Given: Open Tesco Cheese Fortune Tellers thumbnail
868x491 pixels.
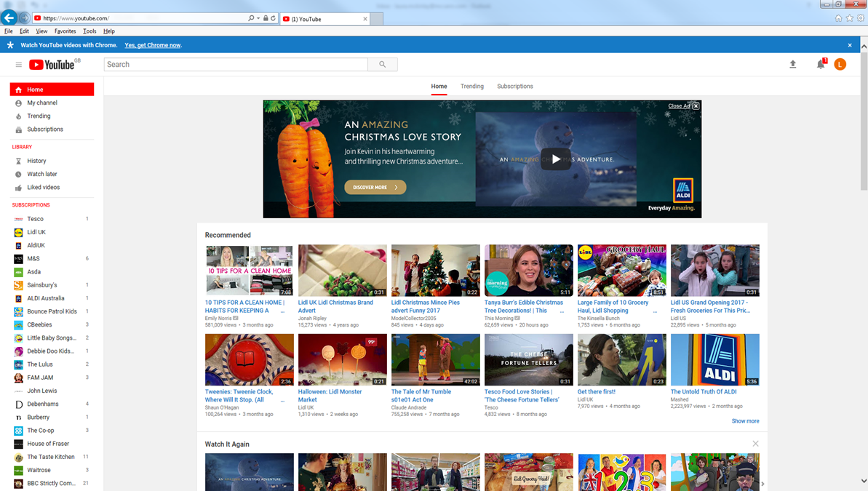Looking at the screenshot, I should click(529, 360).
